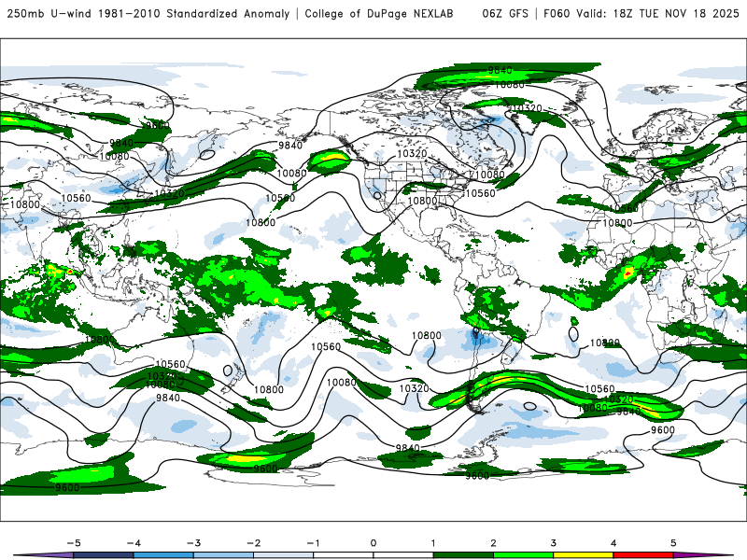This screenshot has width=747, height=560.
Task: Click the 'F060 Valid: 18Z TUE NOV 18 2025' text
Action: tap(641, 14)
